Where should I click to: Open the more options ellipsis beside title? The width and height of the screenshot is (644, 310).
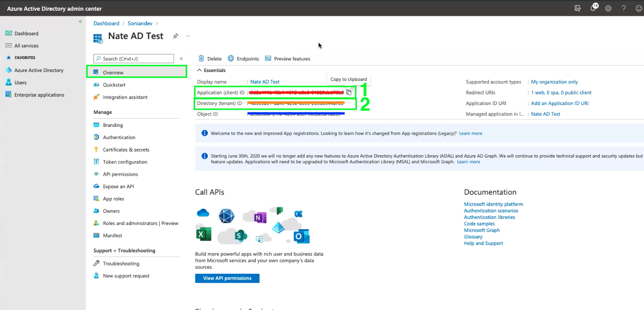pos(188,36)
